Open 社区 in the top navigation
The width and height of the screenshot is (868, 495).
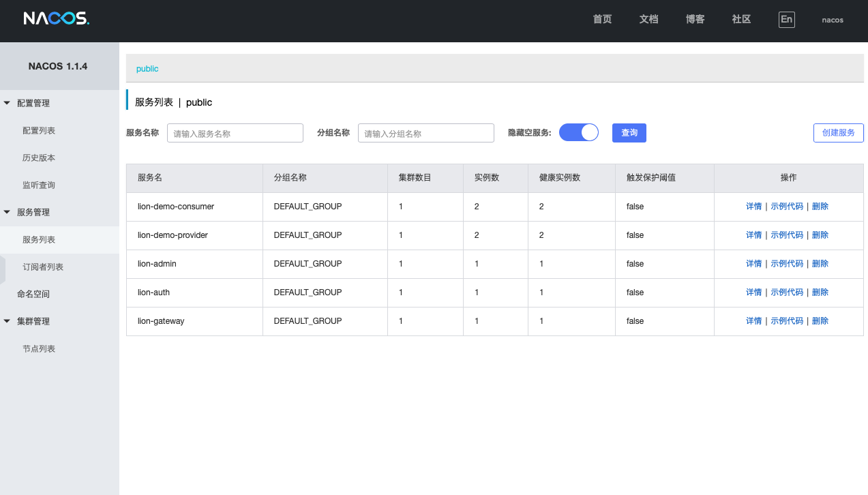[741, 19]
